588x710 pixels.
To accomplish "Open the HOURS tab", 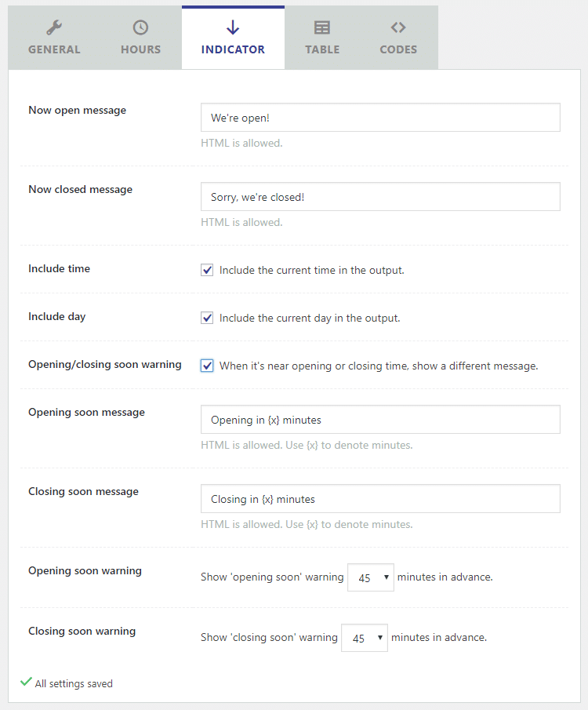I will (141, 38).
